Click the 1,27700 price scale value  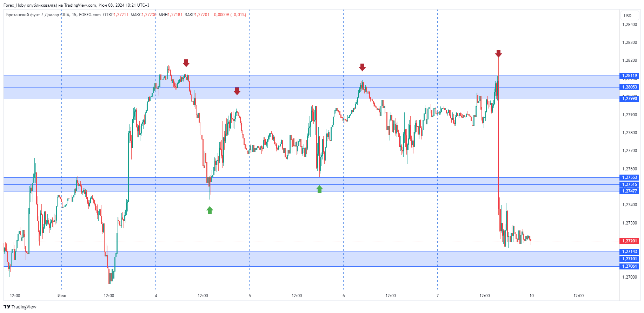(629, 151)
